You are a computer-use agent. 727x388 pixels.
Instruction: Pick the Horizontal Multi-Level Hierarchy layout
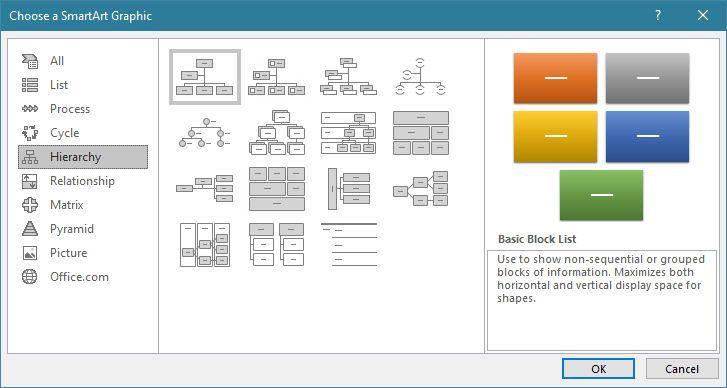[349, 188]
